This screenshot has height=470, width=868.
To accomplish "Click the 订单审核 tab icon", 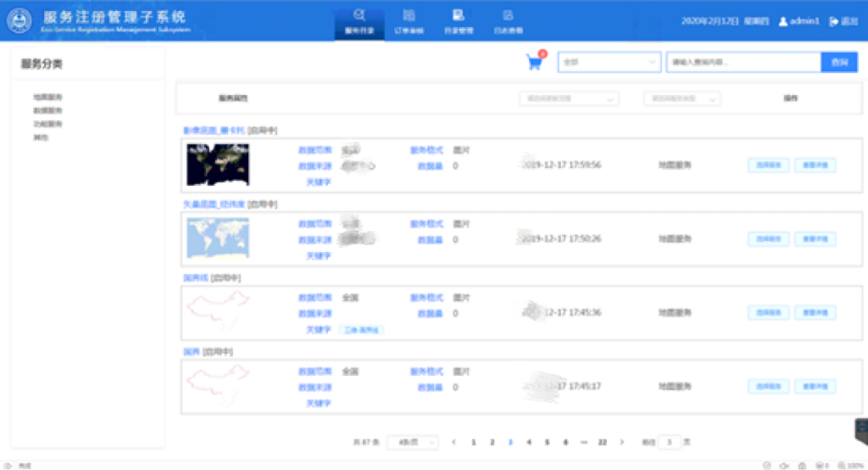I will pyautogui.click(x=409, y=15).
